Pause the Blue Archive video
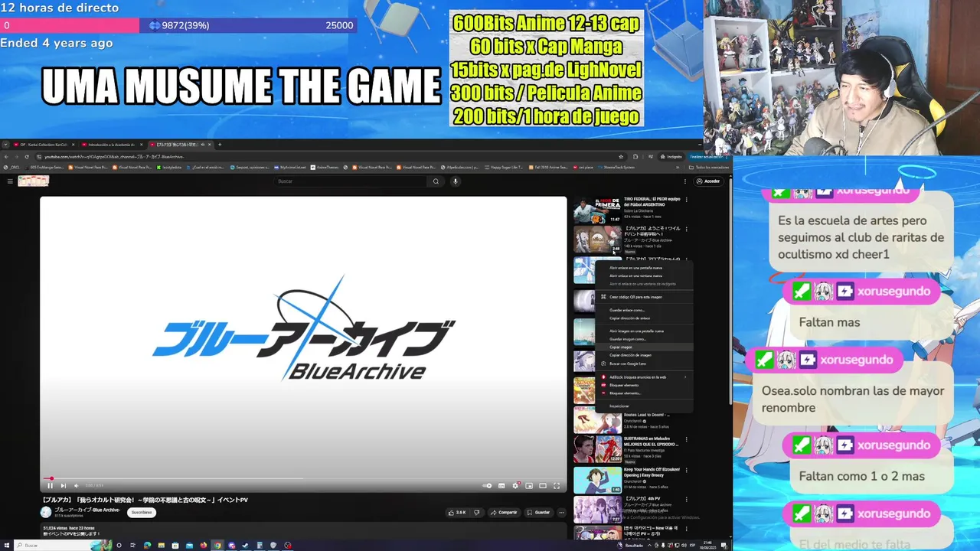 pos(50,485)
